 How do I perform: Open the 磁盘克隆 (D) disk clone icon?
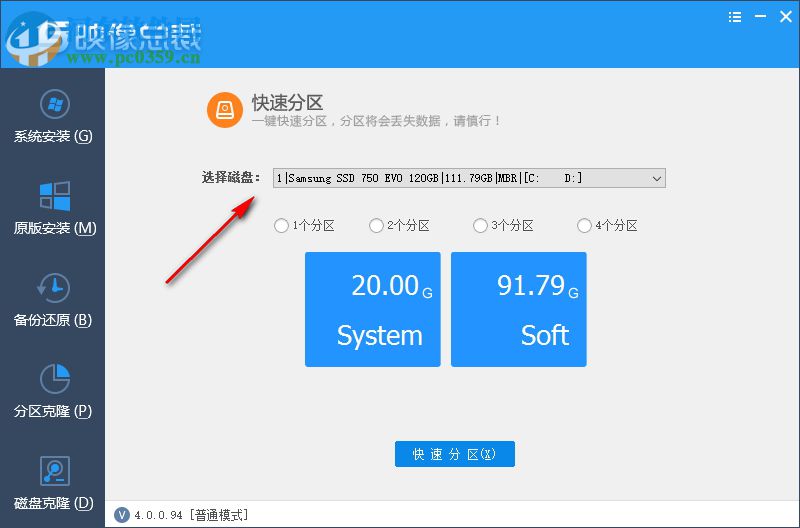55,471
